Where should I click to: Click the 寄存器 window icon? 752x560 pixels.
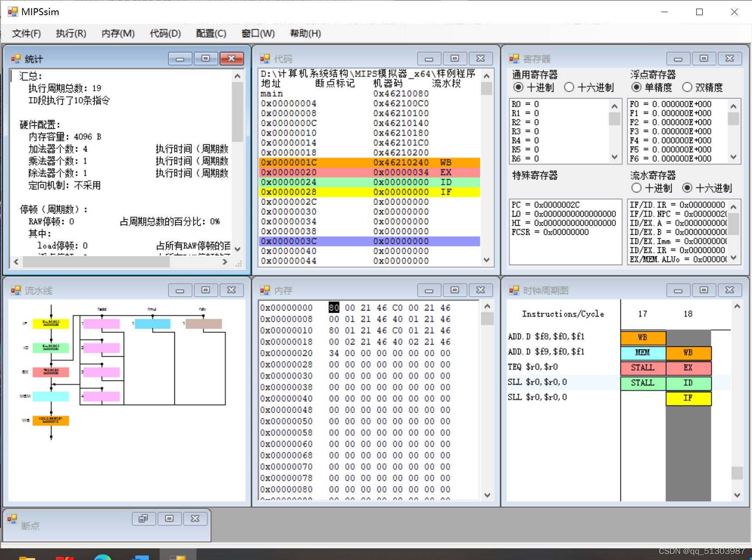coord(514,59)
